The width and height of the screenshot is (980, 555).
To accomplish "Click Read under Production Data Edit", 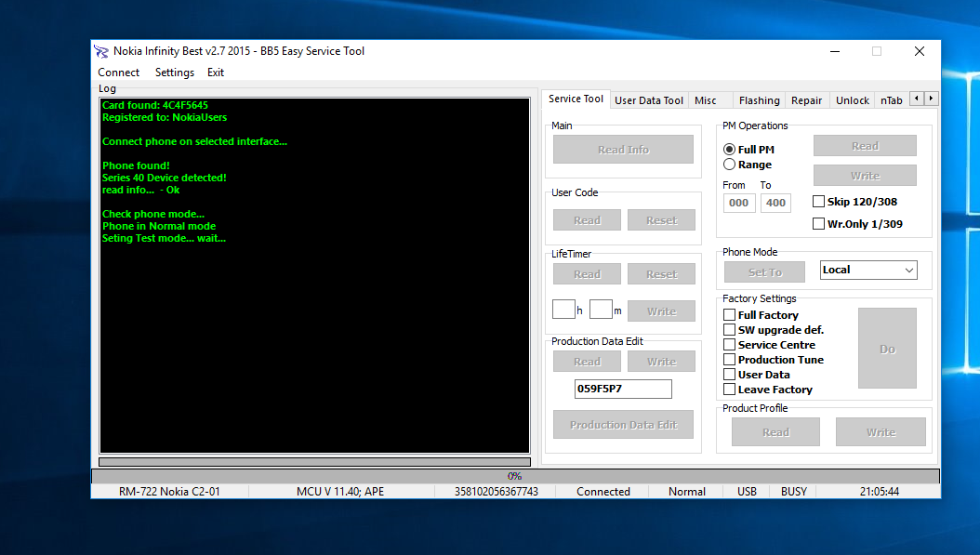I will (587, 362).
